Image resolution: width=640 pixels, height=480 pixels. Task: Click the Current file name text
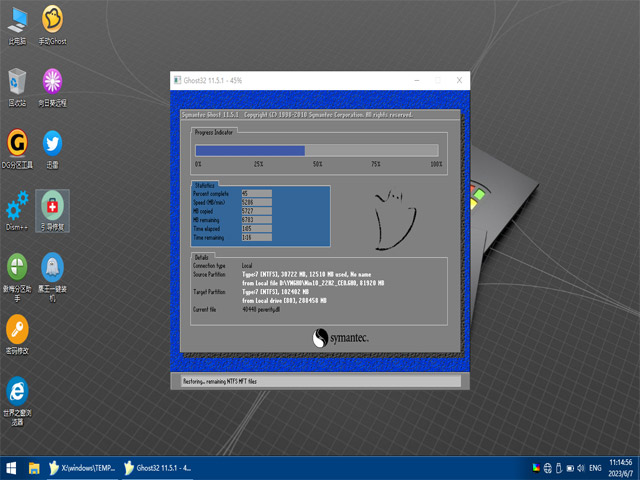261,309
